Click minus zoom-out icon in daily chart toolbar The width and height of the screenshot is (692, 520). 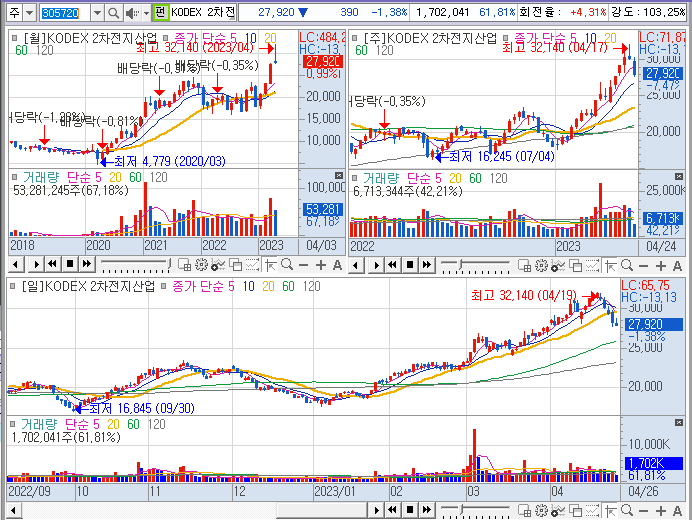coord(643,511)
